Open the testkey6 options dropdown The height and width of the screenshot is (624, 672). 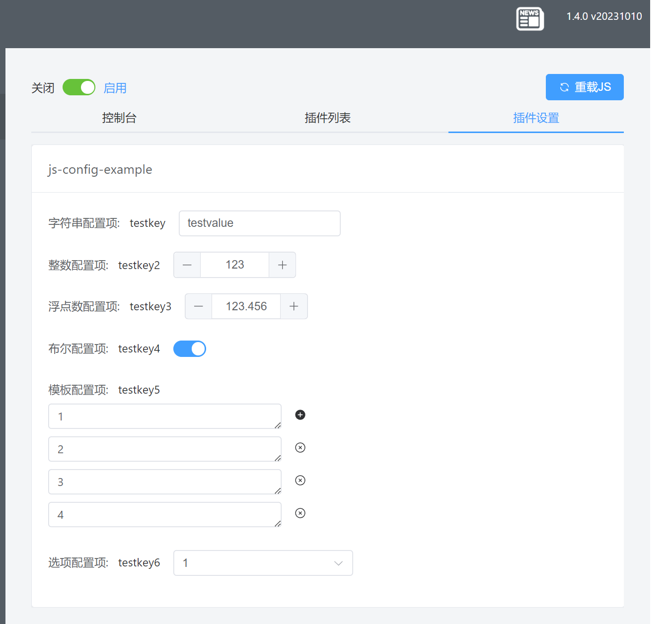[x=263, y=563]
